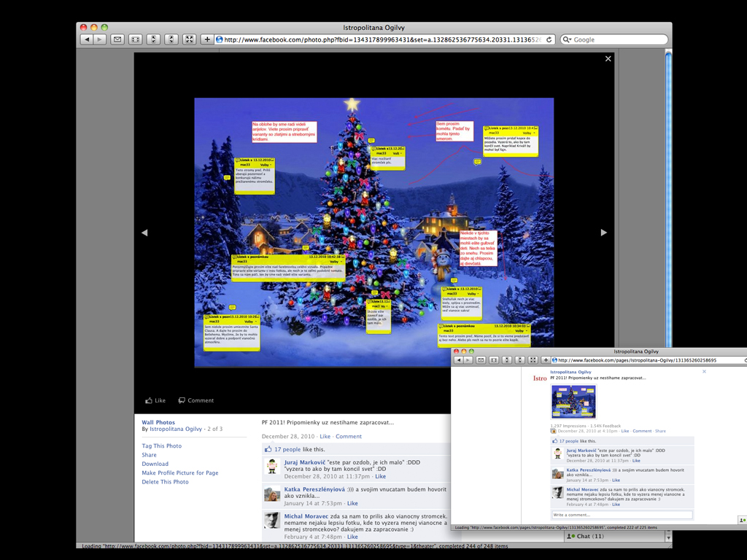This screenshot has height=560, width=747.
Task: Like Juraj Markovič's comment in main window
Action: tap(381, 476)
